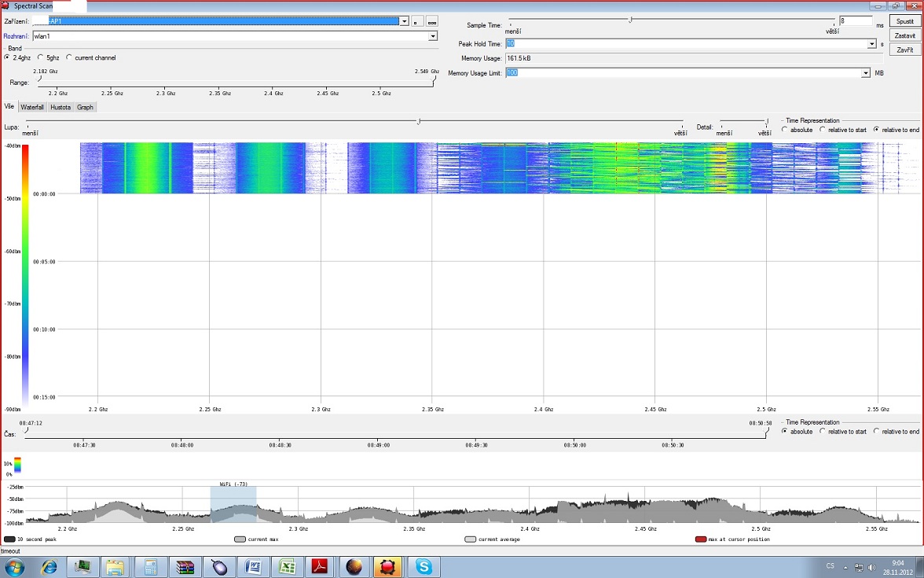Expand the Memory Usage Limit dropdown arrow

[866, 73]
